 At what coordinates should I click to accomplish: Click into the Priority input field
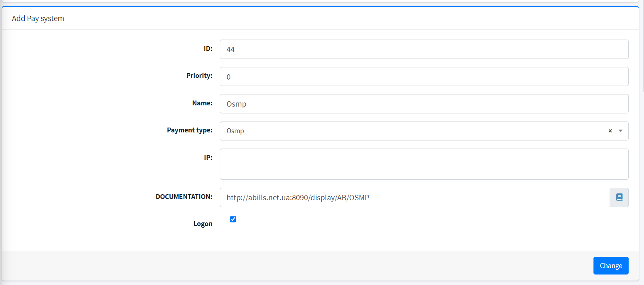click(x=424, y=77)
